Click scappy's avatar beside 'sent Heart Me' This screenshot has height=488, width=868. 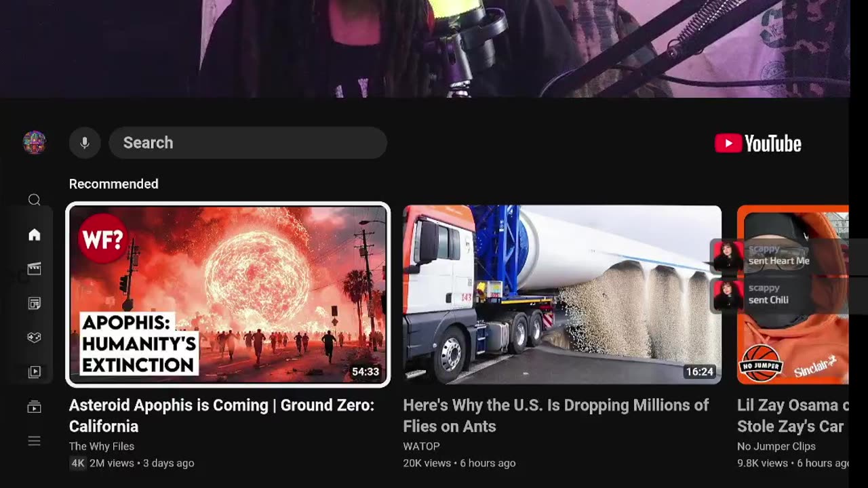point(728,256)
